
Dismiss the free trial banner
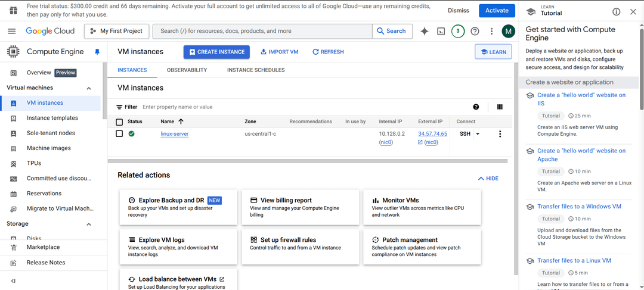[x=459, y=11]
